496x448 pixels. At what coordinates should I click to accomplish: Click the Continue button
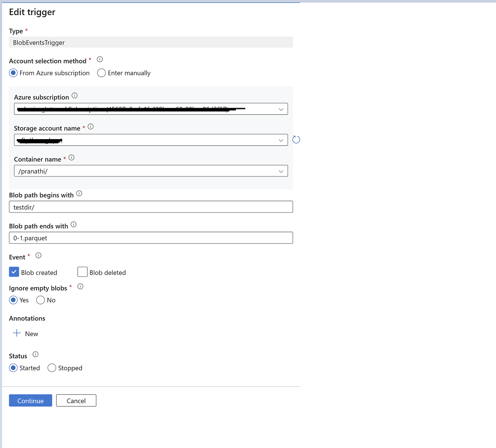click(x=30, y=400)
